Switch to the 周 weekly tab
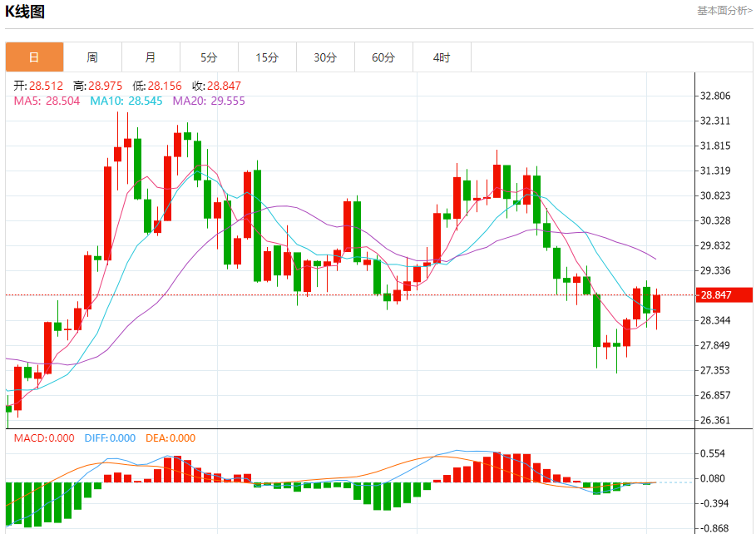 coord(92,57)
